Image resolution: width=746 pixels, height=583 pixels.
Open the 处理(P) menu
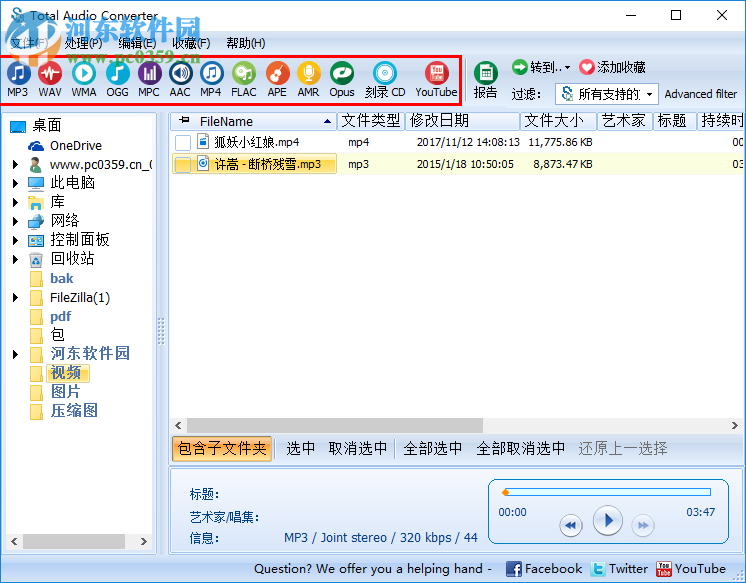pyautogui.click(x=83, y=43)
